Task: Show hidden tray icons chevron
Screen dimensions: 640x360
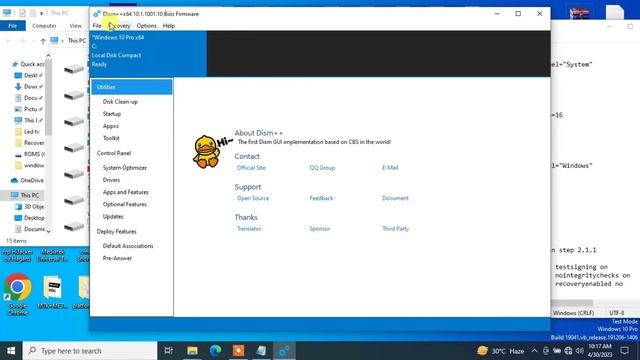Action: [x=534, y=351]
